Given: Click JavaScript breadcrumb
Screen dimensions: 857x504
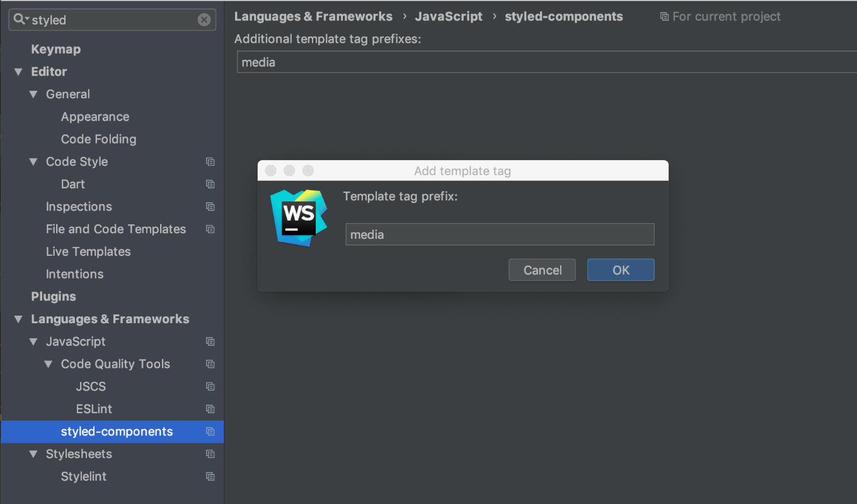Looking at the screenshot, I should point(449,16).
